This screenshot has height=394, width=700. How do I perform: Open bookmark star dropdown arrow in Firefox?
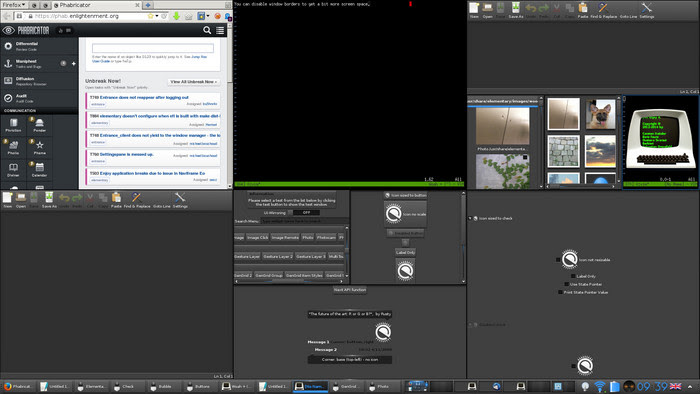pyautogui.click(x=157, y=16)
